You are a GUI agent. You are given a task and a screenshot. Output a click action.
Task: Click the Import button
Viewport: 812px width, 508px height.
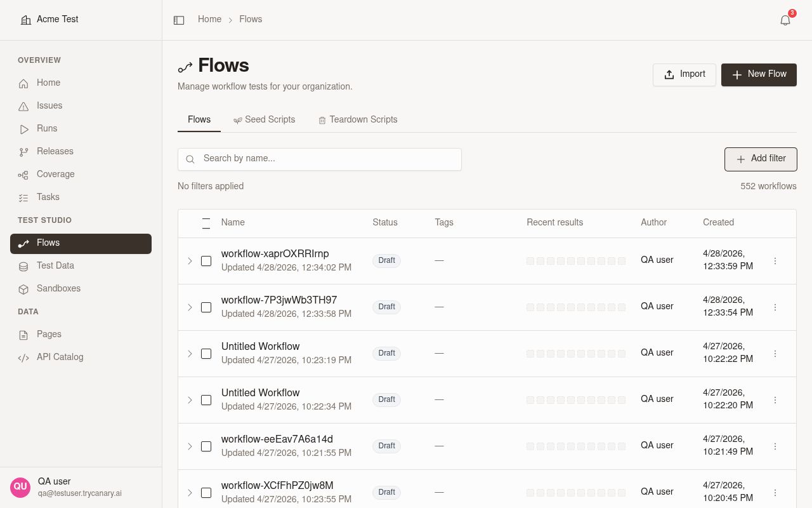(684, 74)
